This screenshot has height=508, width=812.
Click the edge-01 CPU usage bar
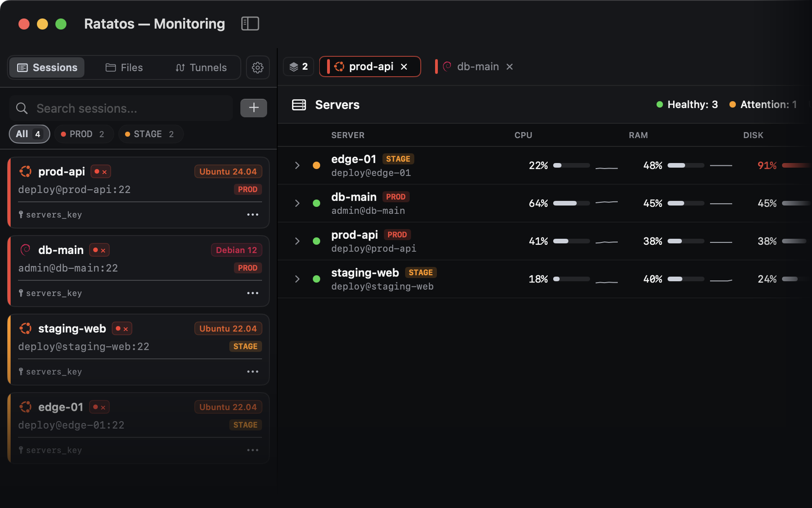(x=571, y=166)
